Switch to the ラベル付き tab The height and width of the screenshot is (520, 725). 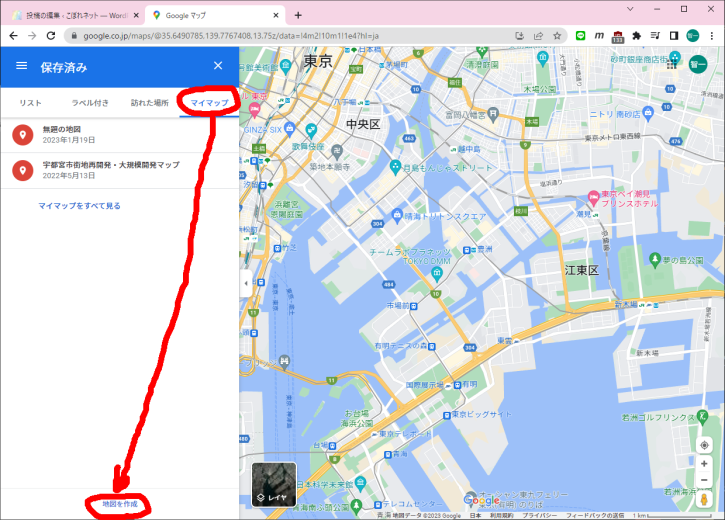[x=90, y=103]
